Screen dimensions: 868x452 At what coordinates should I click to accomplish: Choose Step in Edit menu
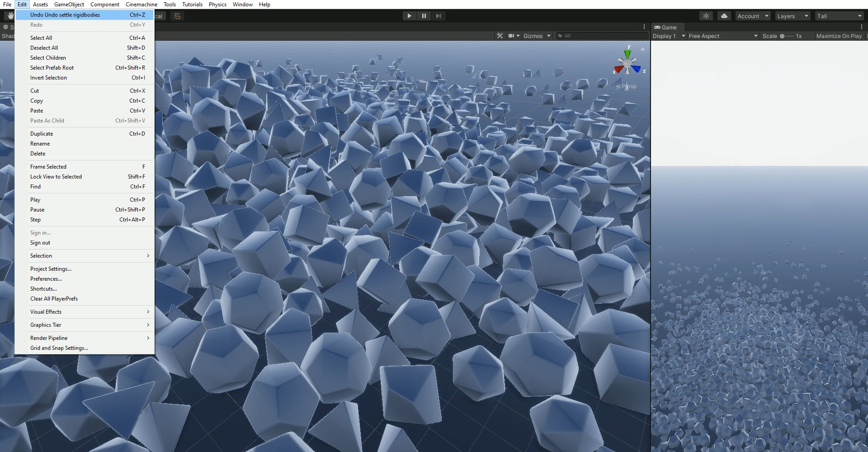[85, 220]
